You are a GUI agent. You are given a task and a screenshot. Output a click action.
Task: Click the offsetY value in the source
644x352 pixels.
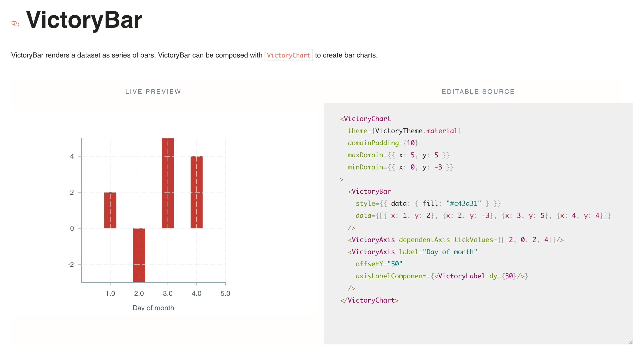396,264
